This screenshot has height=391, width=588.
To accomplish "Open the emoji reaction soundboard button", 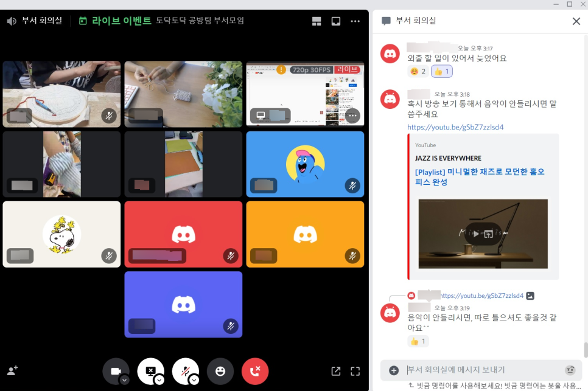I will pyautogui.click(x=220, y=371).
